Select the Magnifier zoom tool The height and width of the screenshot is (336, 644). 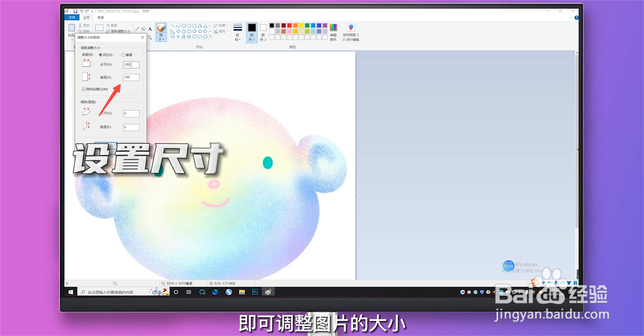150,38
